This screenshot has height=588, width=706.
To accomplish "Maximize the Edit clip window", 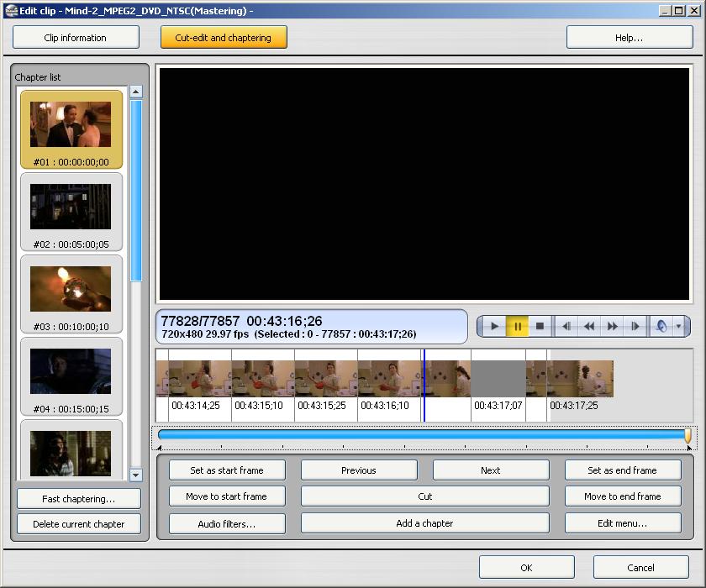I will click(x=679, y=10).
